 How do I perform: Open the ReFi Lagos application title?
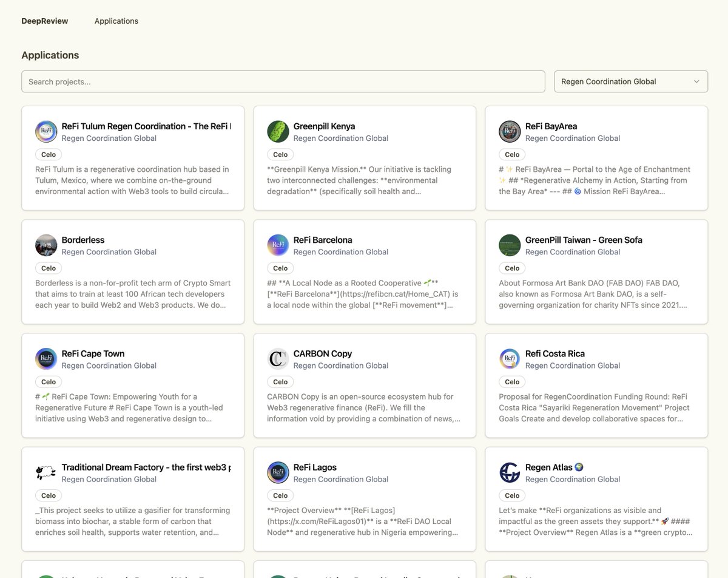(x=315, y=467)
